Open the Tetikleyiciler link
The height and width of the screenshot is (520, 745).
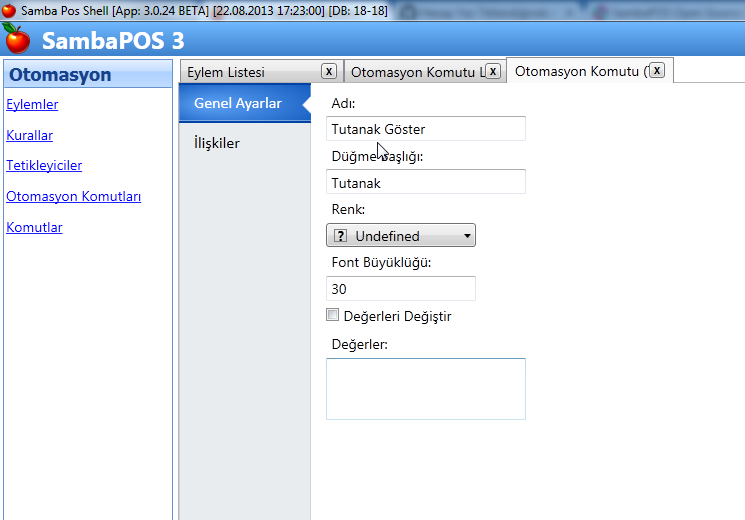pos(44,166)
